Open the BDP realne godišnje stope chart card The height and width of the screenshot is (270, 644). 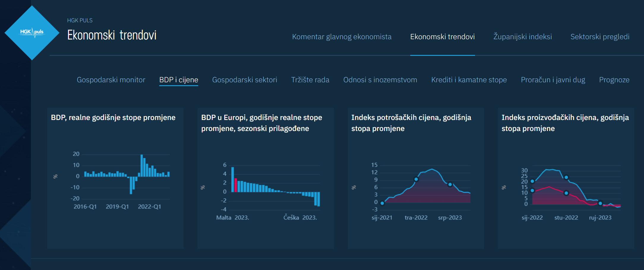point(115,178)
